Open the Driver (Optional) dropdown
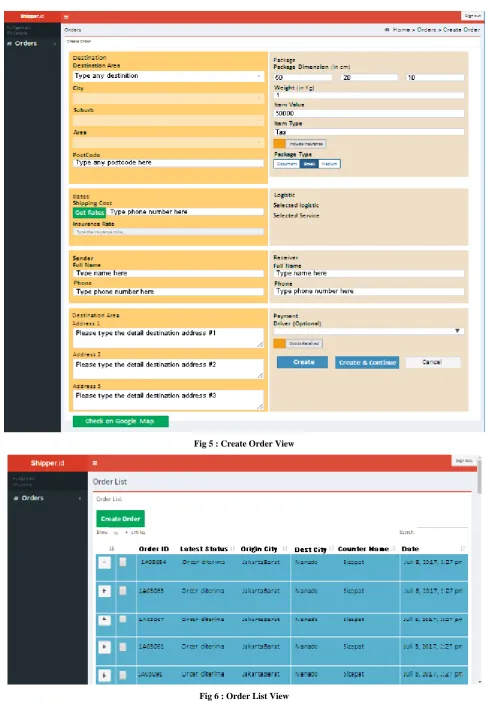Image resolution: width=487 pixels, height=727 pixels. tap(369, 331)
